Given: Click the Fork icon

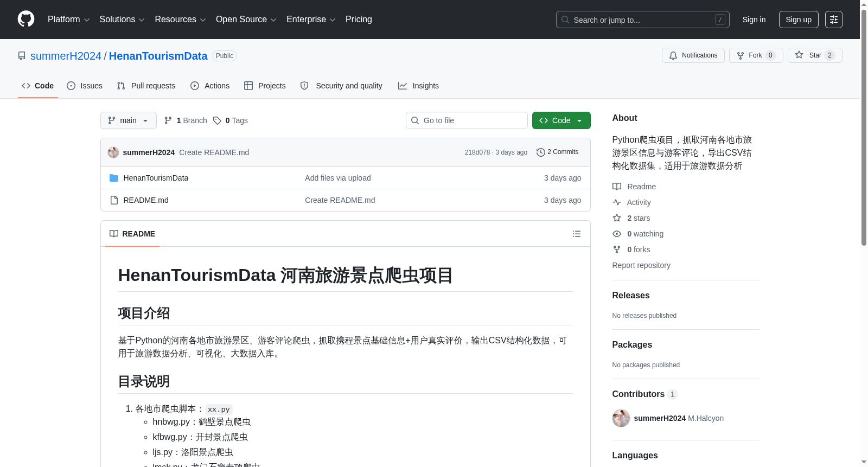Looking at the screenshot, I should click(741, 55).
